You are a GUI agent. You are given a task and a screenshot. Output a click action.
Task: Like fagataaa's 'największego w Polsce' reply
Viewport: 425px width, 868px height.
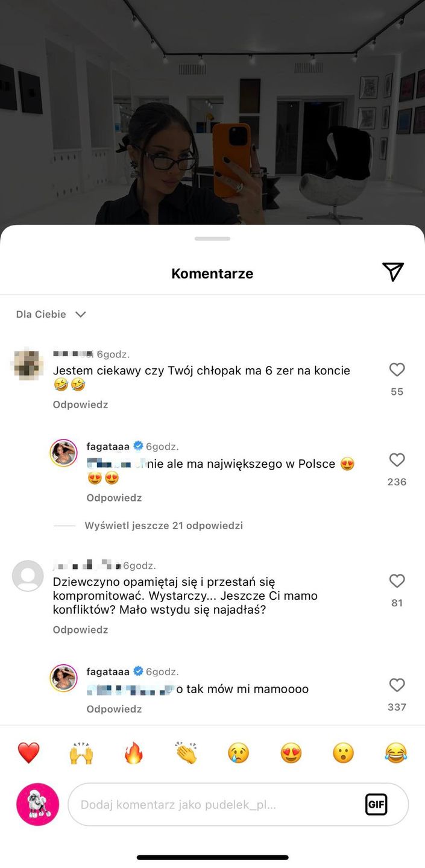(397, 460)
